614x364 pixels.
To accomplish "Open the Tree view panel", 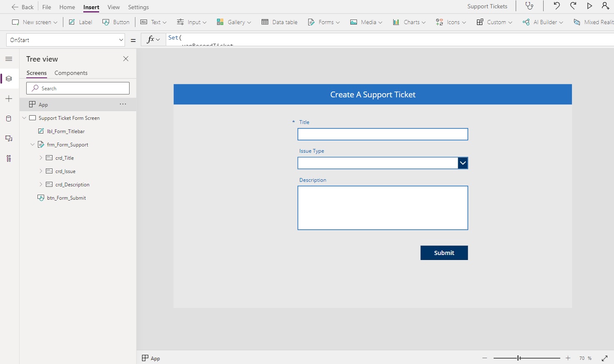I will (x=9, y=79).
